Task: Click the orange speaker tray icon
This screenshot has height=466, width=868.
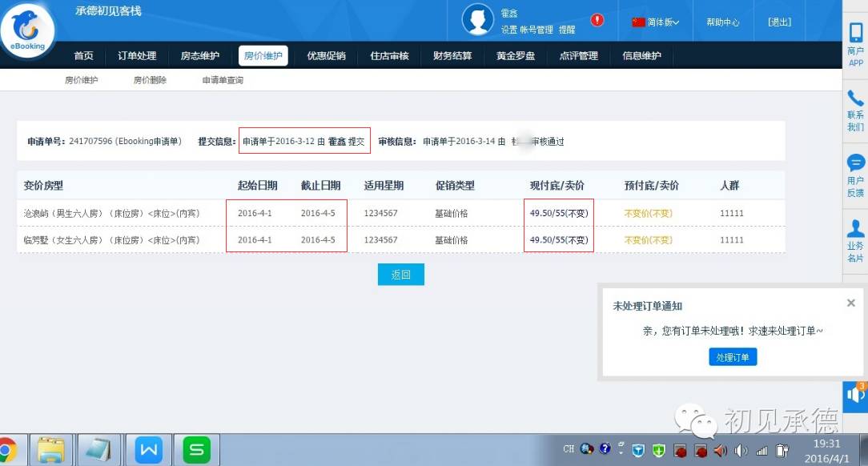Action: 720,451
